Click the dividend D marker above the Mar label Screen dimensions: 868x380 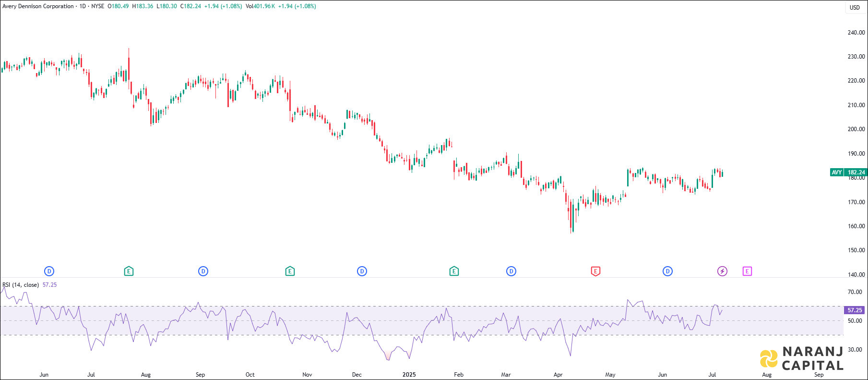tap(511, 271)
